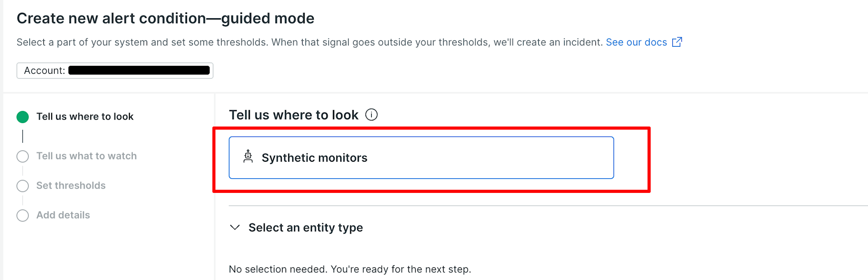Go to Tell us where to look step
This screenshot has width=868, height=280.
tap(85, 117)
